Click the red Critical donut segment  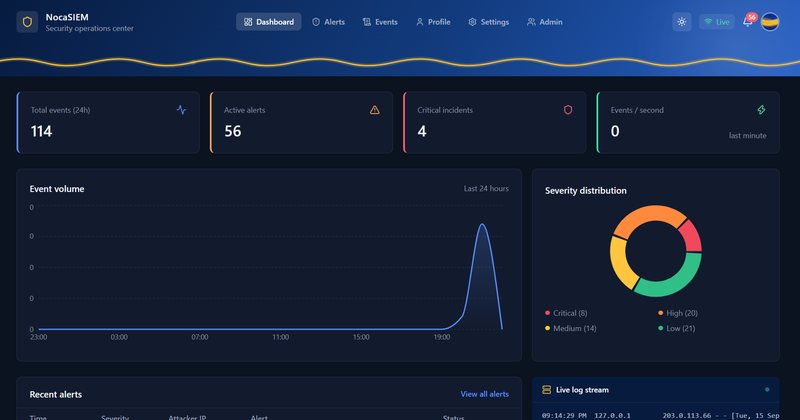(x=691, y=235)
